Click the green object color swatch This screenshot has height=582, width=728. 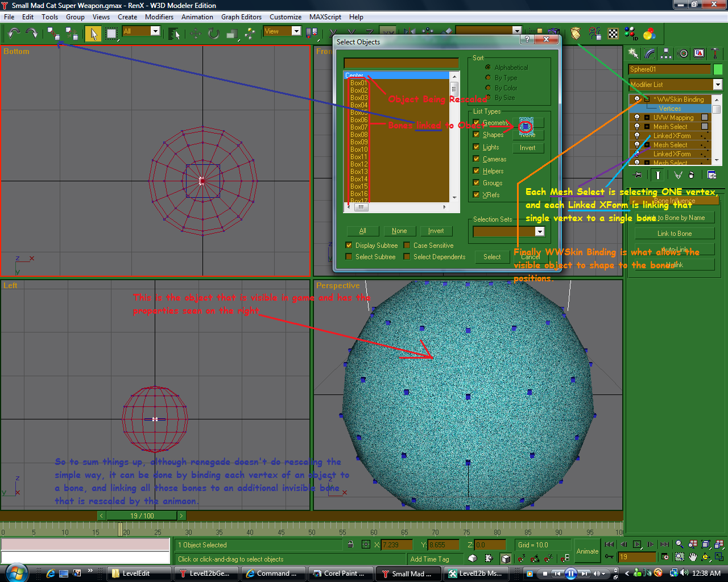coord(718,69)
